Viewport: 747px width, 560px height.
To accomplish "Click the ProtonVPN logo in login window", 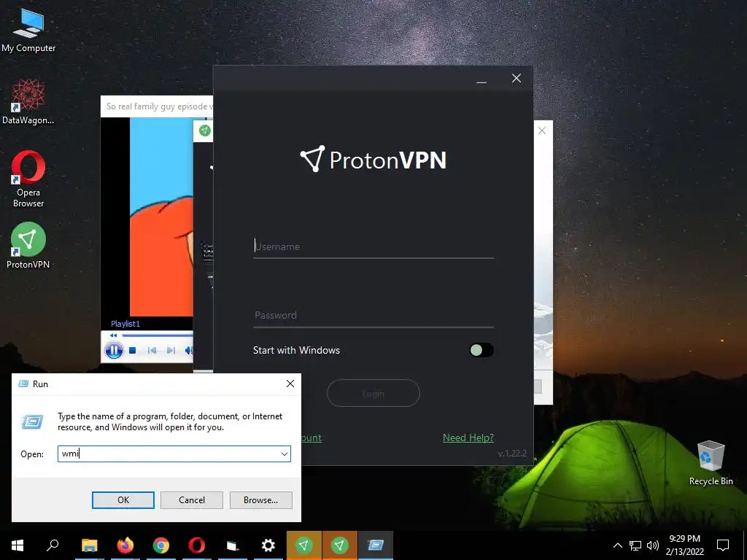I will pyautogui.click(x=373, y=160).
